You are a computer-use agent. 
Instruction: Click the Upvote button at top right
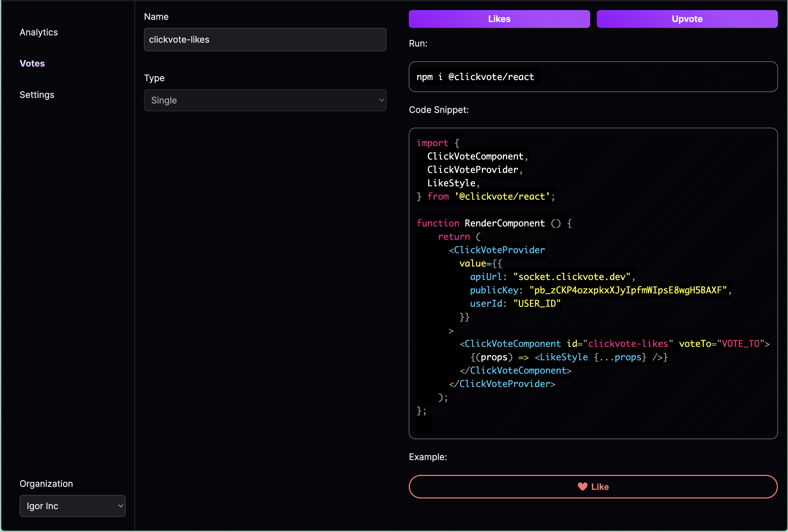point(687,19)
